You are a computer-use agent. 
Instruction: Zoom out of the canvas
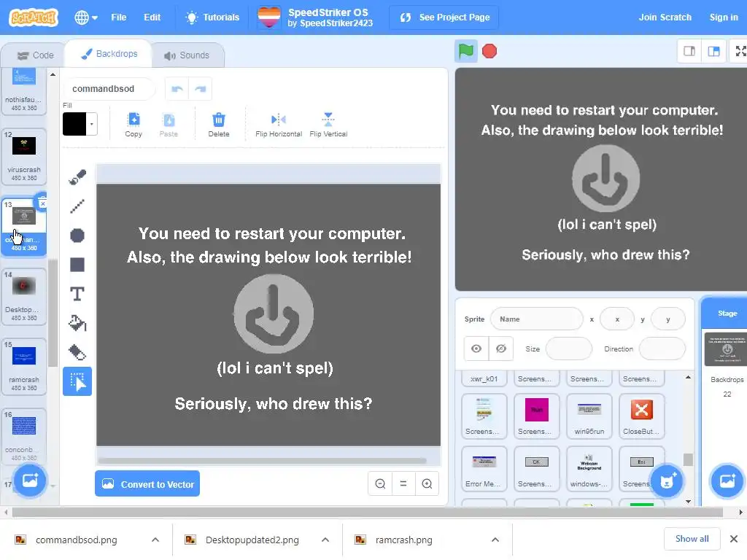pyautogui.click(x=380, y=484)
